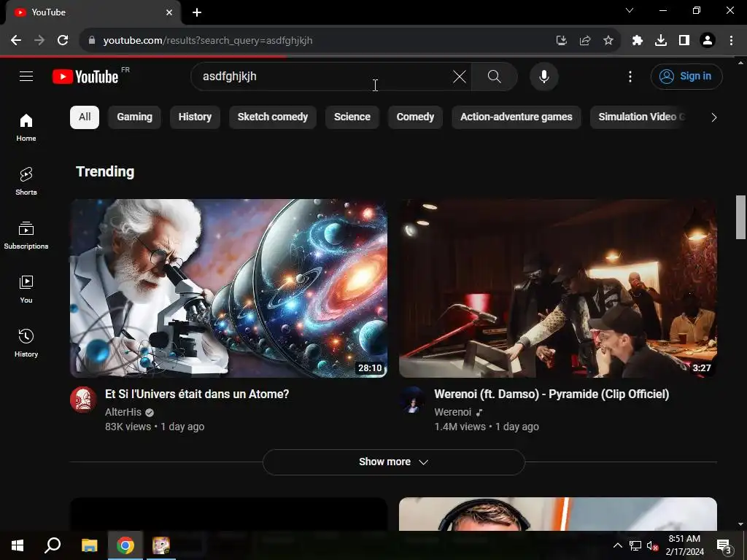Image resolution: width=747 pixels, height=560 pixels.
Task: Clear the search query with the X
Action: pyautogui.click(x=460, y=76)
